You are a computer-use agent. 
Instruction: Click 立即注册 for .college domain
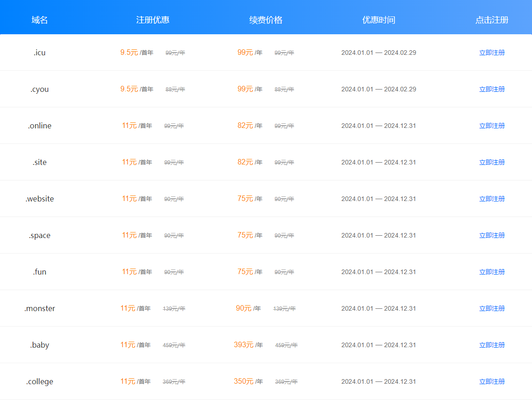pyautogui.click(x=492, y=381)
